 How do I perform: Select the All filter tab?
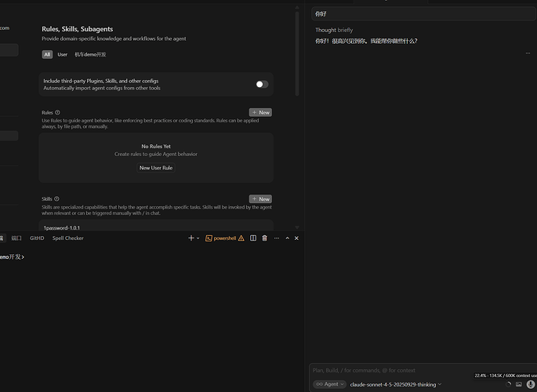click(x=47, y=54)
